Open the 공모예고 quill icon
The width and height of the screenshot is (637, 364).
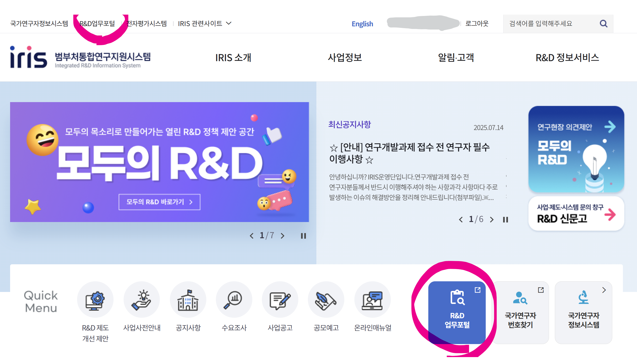326,300
